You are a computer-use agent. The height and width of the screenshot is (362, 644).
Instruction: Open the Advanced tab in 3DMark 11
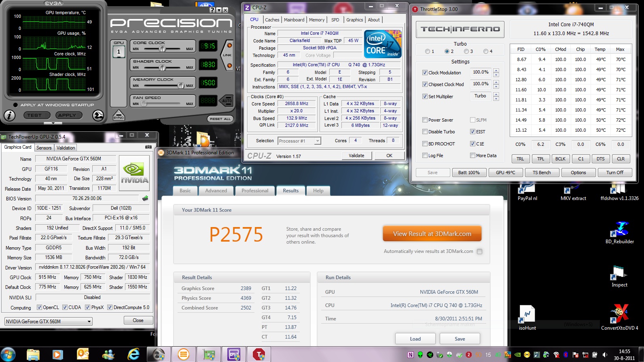point(216,191)
